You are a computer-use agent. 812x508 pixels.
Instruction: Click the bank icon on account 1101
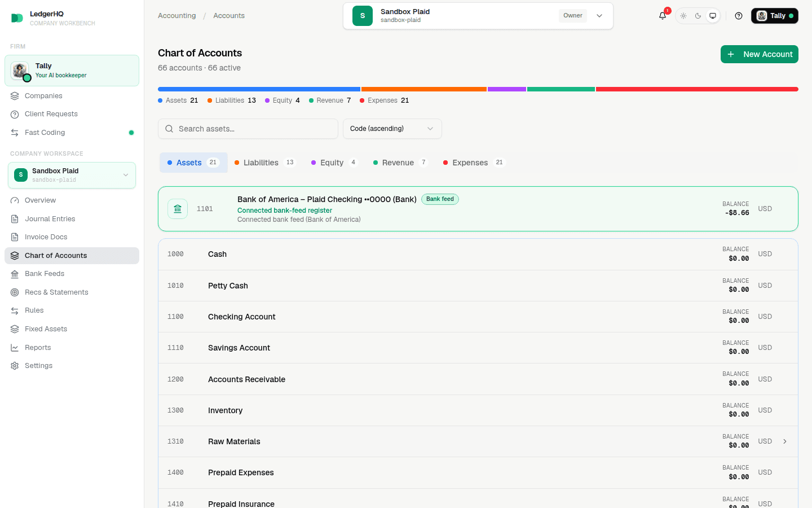[178, 209]
